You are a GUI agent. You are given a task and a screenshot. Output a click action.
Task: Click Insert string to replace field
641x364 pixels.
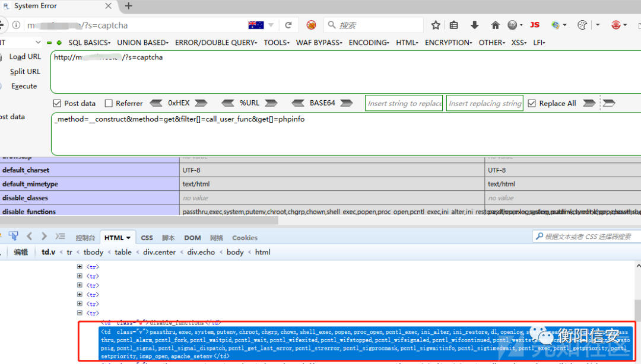tap(404, 103)
